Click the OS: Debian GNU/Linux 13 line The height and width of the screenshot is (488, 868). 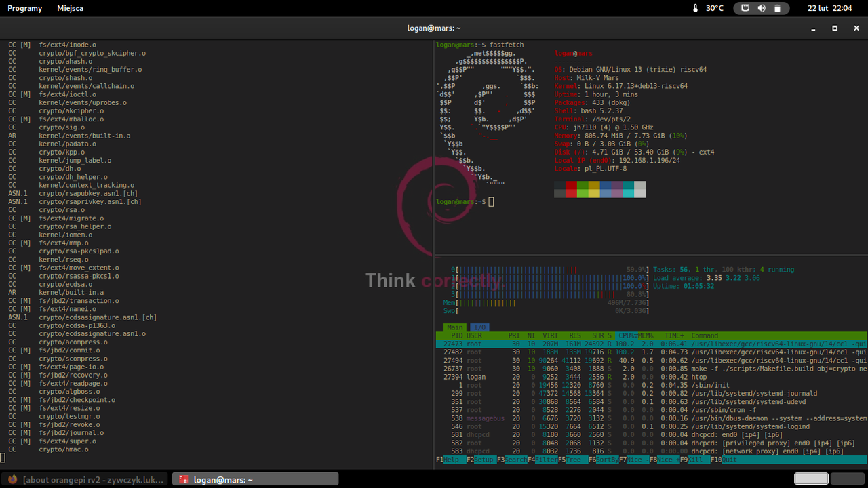click(x=631, y=69)
